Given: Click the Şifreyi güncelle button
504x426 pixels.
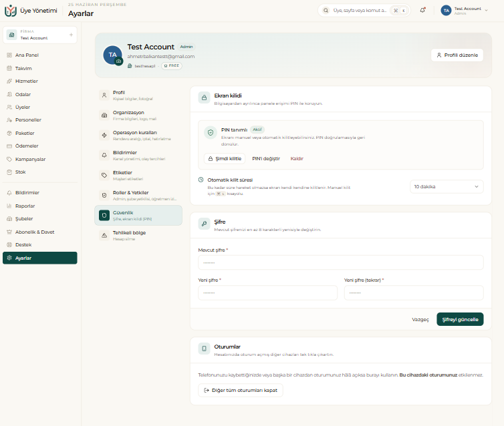Looking at the screenshot, I should pos(460,319).
